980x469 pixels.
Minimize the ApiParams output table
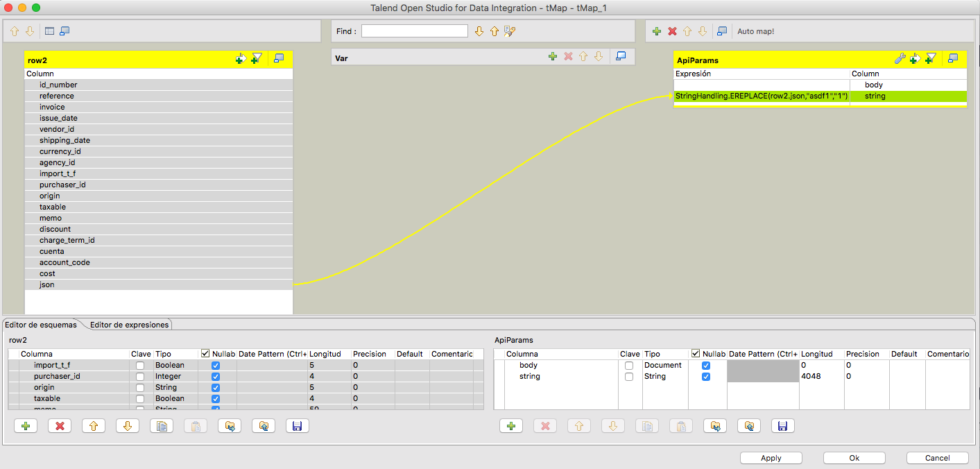(954, 58)
